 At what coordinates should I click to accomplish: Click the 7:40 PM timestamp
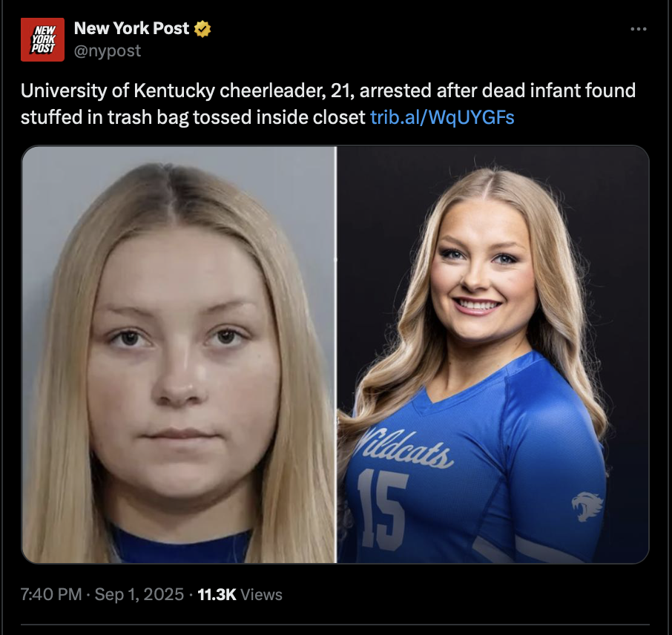click(x=51, y=594)
